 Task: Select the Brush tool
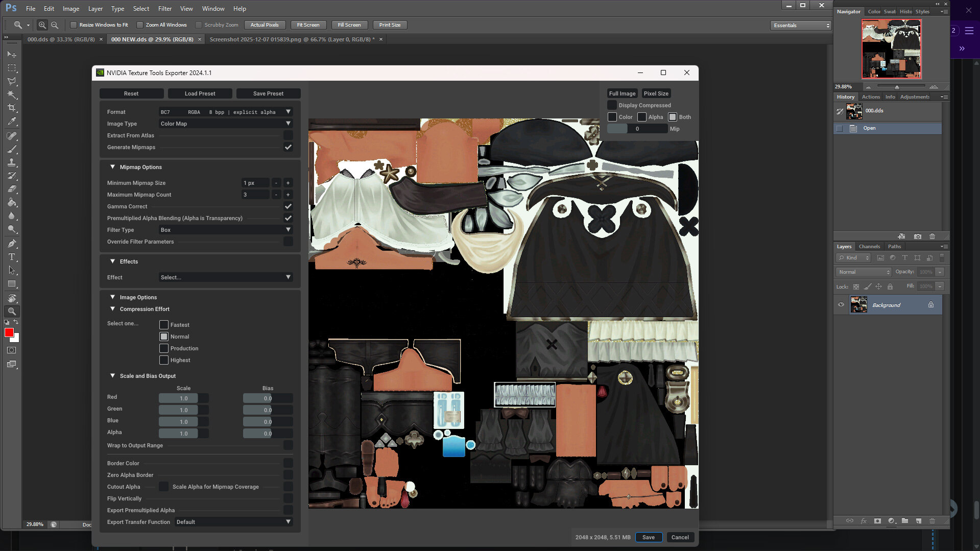12,149
